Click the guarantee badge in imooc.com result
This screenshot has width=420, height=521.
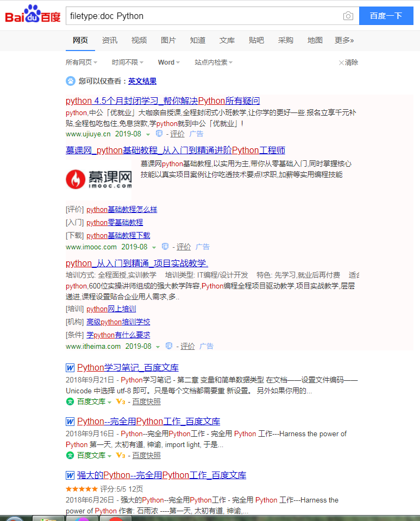click(x=165, y=247)
